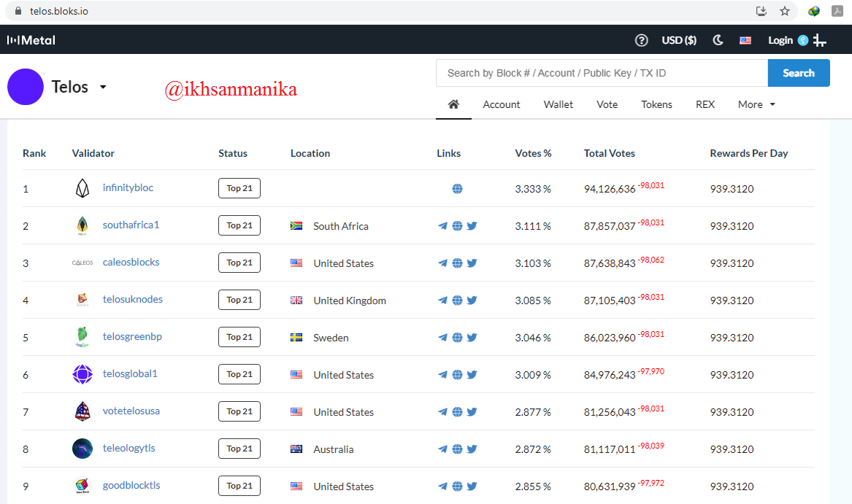The height and width of the screenshot is (504, 852).
Task: Open infinitybloc website globe icon
Action: [458, 188]
